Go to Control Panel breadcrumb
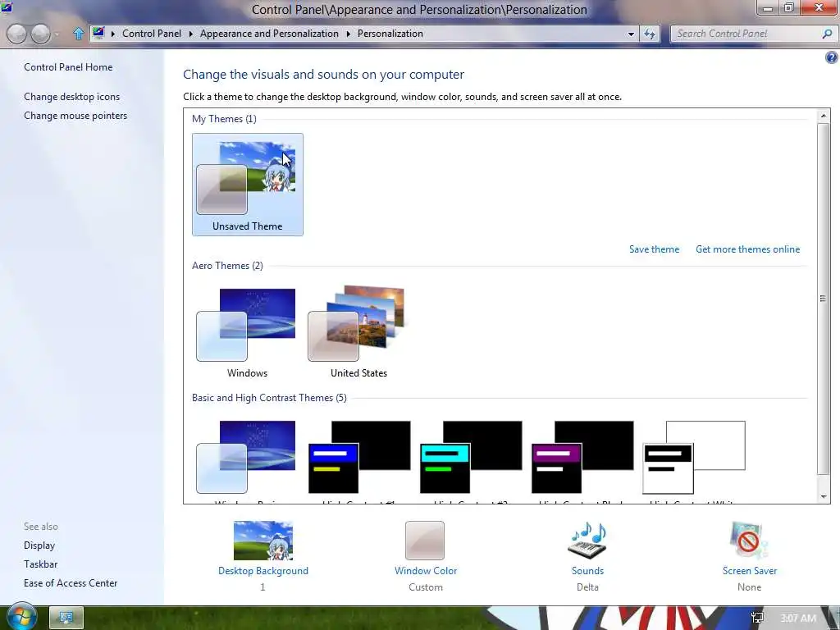Image resolution: width=840 pixels, height=630 pixels. tap(152, 33)
